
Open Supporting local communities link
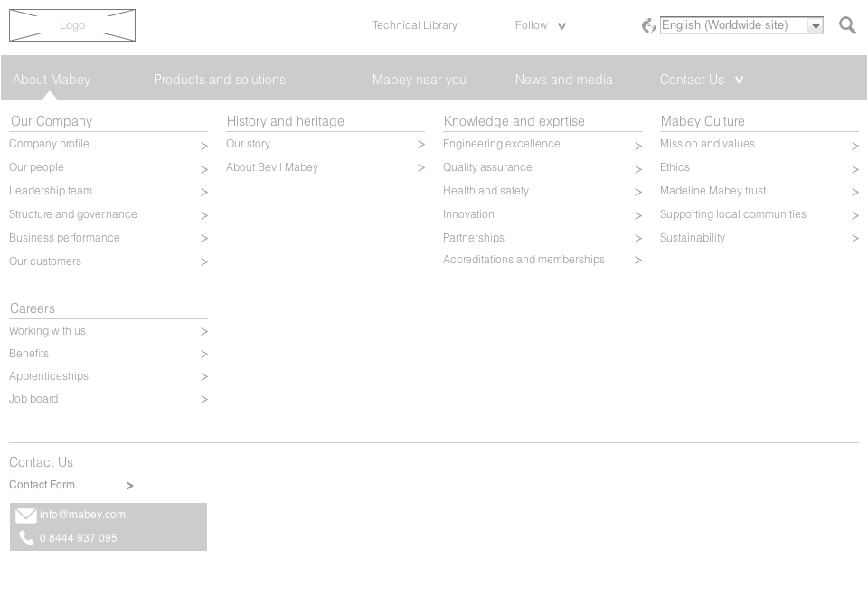pyautogui.click(x=733, y=214)
